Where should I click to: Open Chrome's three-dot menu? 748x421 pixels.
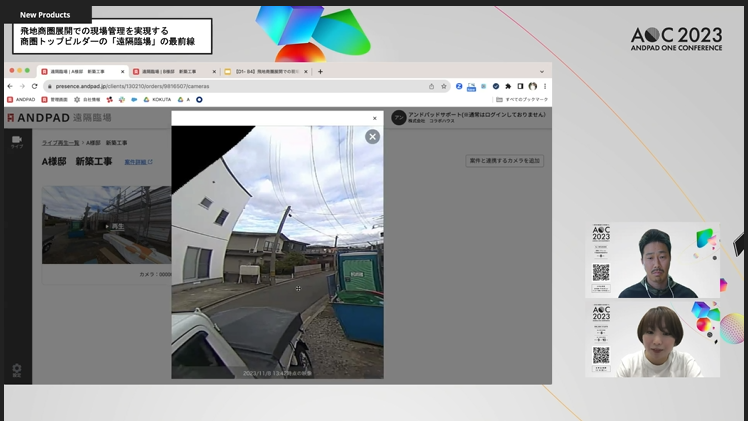(545, 86)
